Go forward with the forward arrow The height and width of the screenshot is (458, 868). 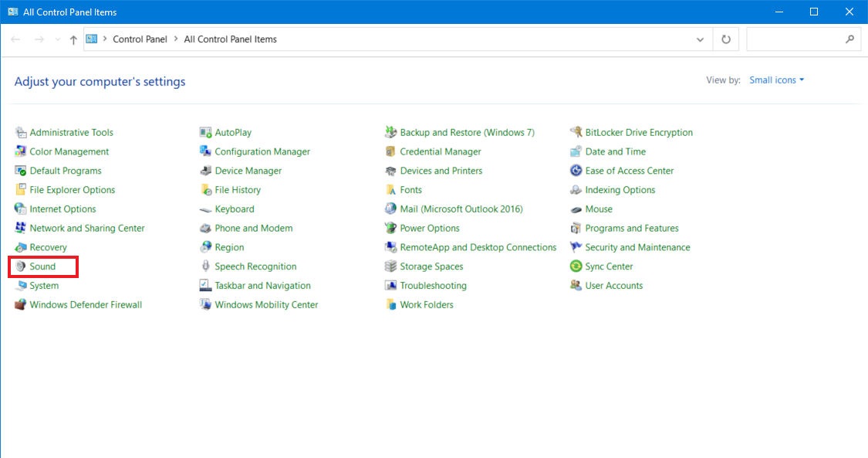39,39
